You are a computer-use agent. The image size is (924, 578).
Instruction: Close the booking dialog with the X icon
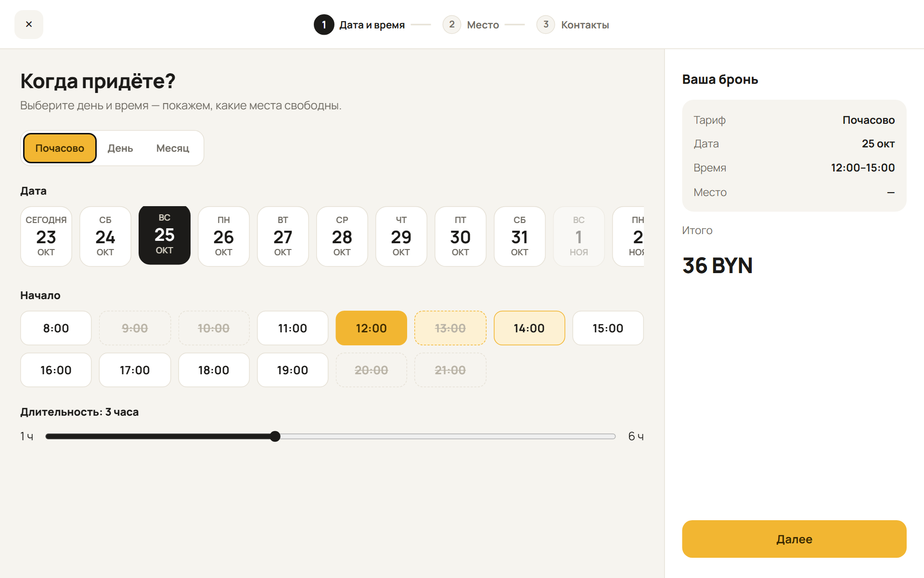(x=29, y=25)
